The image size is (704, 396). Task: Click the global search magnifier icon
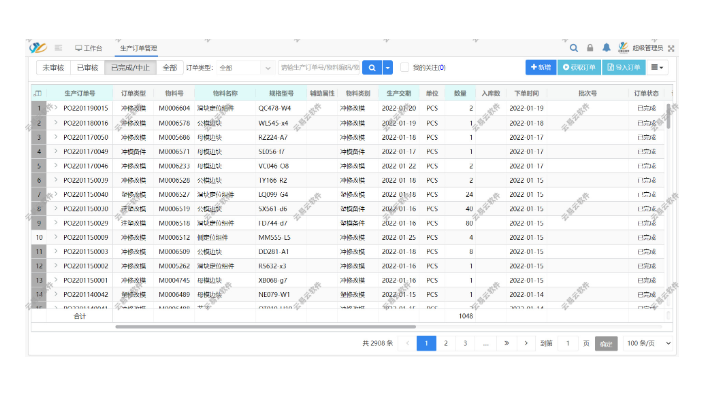(x=573, y=48)
